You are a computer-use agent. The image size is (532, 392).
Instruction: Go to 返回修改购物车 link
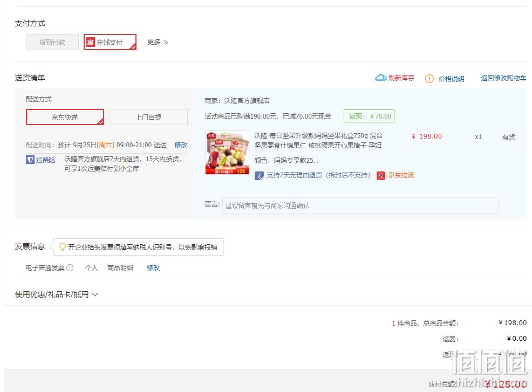tap(503, 78)
